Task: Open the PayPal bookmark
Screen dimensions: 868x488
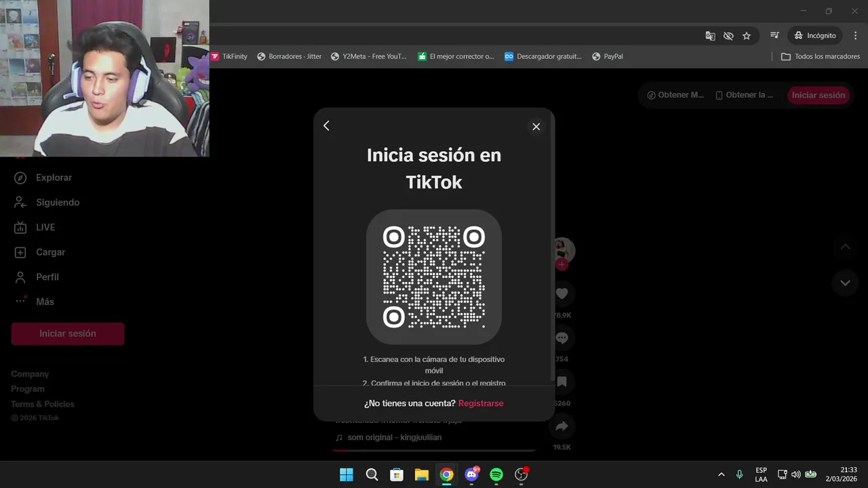Action: 608,56
